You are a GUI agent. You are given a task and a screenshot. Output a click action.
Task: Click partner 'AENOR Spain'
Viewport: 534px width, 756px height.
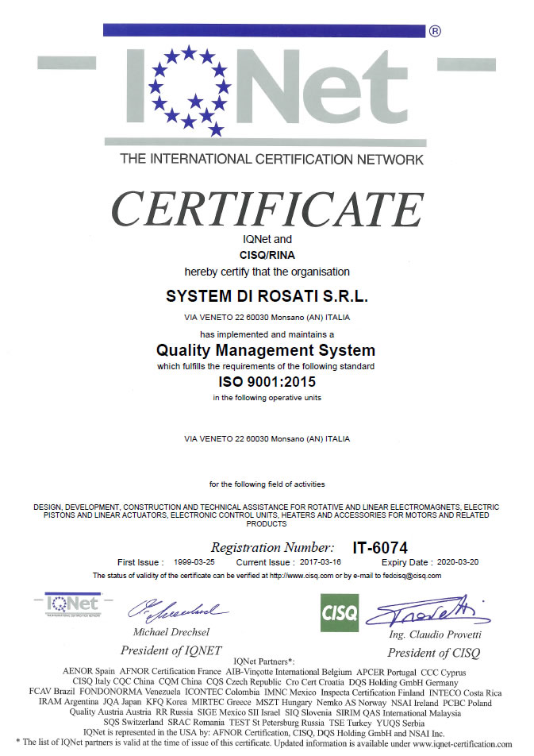[89, 671]
